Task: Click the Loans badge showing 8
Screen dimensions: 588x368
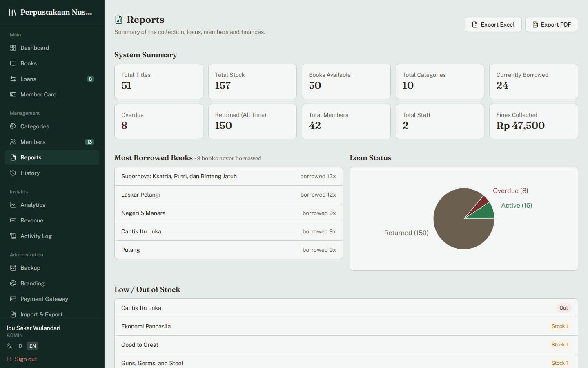Action: pos(90,79)
